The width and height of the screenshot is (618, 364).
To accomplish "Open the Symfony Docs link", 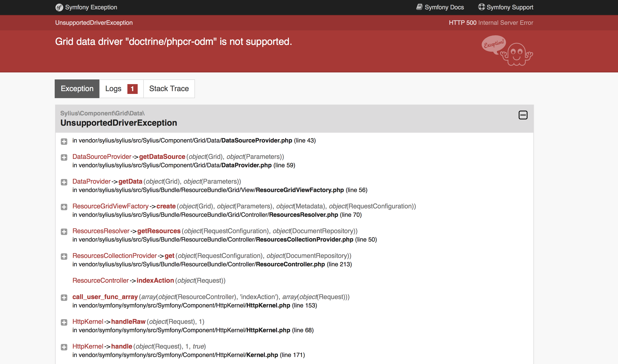I will tap(444, 7).
